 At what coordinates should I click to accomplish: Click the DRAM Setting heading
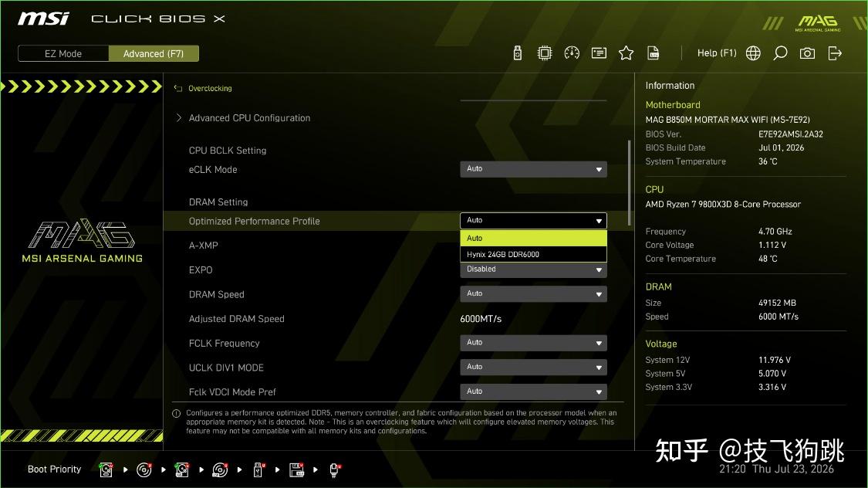point(218,202)
